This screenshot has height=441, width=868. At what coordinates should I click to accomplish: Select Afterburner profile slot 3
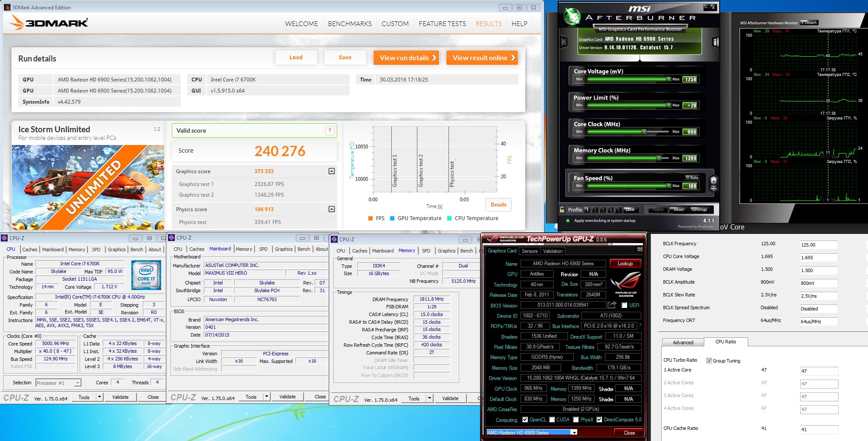603,210
